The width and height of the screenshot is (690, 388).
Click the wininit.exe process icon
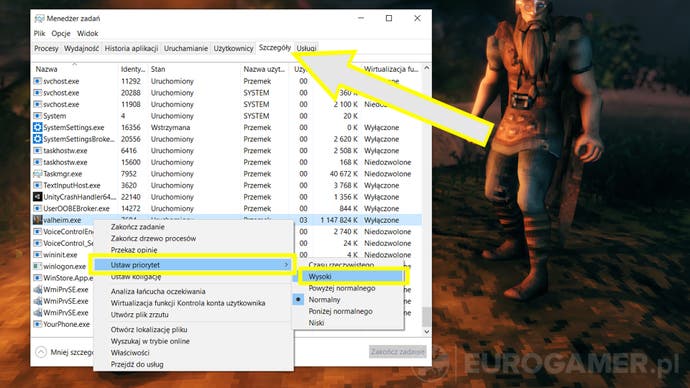tap(37, 255)
